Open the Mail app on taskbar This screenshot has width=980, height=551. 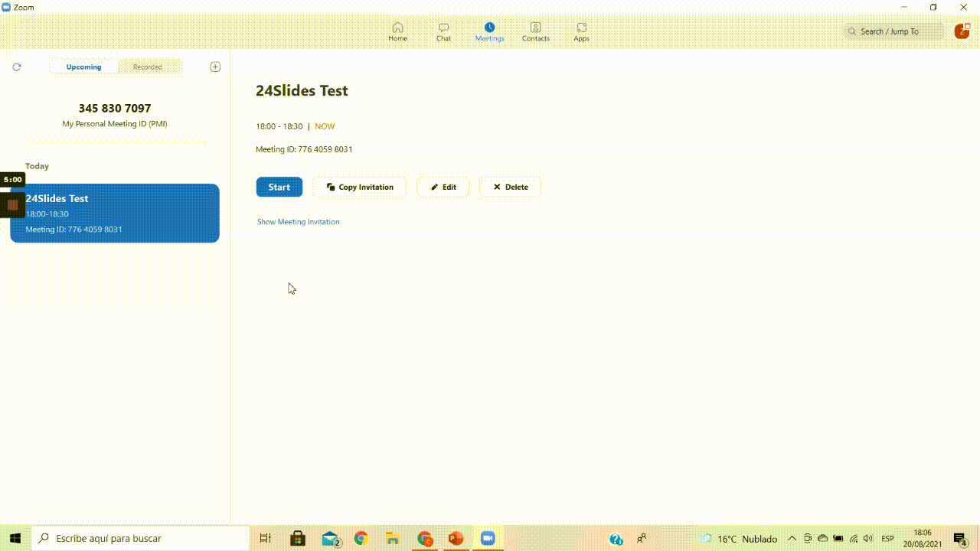click(331, 538)
